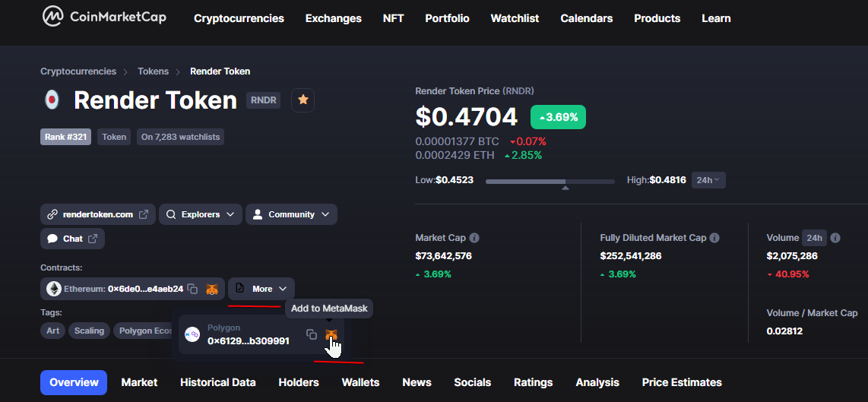Click the Ethereum network logo
This screenshot has width=868, height=402.
click(x=54, y=289)
